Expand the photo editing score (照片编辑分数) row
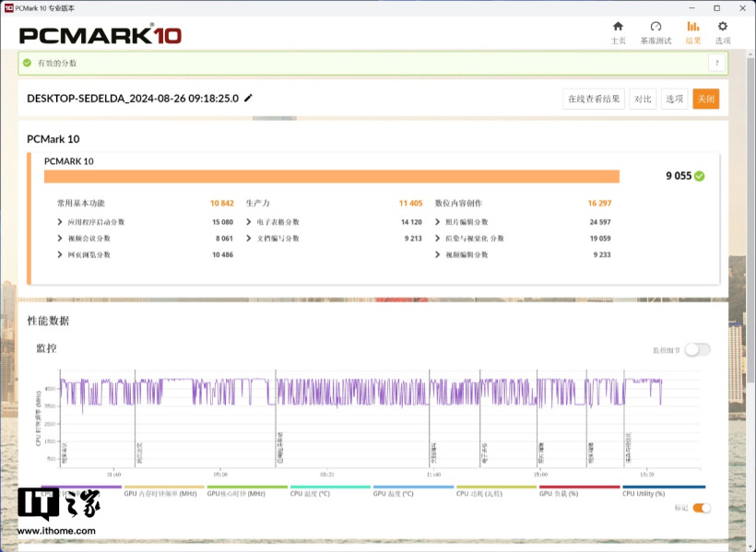 pos(438,222)
